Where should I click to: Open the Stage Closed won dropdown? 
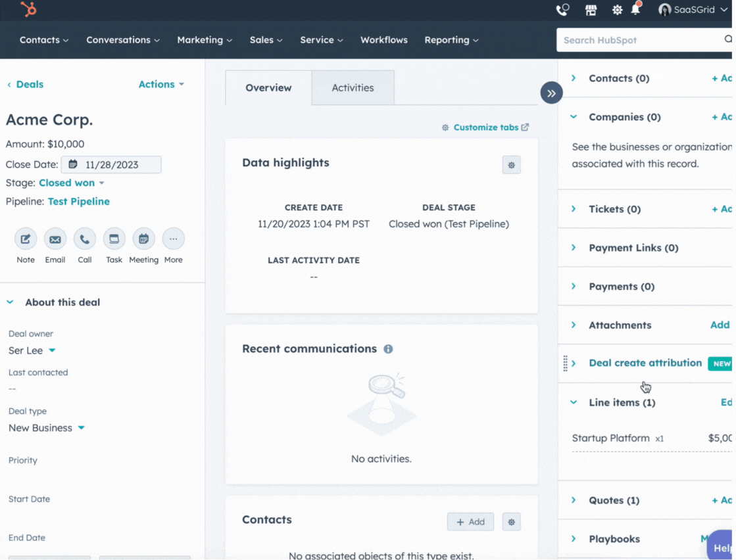(x=71, y=183)
